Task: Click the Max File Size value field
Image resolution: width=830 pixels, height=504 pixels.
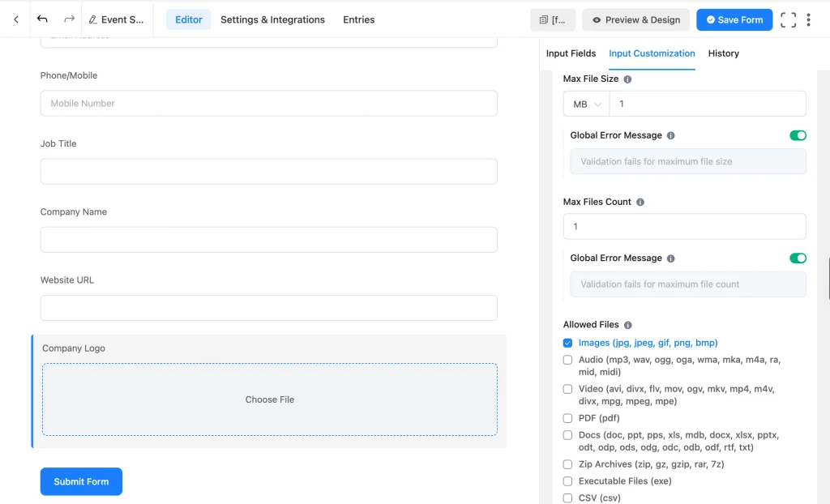Action: [x=708, y=105]
